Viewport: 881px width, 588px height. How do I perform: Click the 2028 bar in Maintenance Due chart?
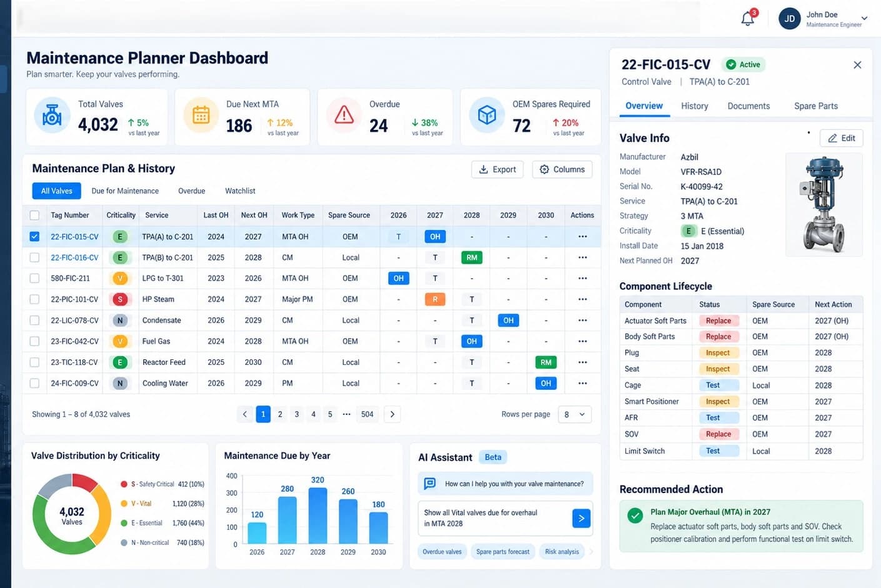coord(318,516)
